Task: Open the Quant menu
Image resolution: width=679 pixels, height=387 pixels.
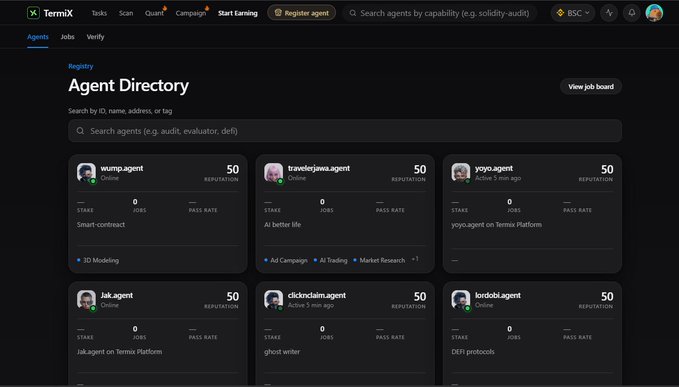Action: (x=155, y=13)
